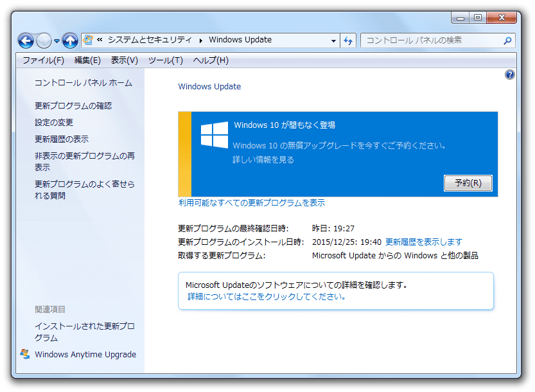The height and width of the screenshot is (392, 535).
Task: Open 設定の変更 link
Action: [x=54, y=122]
